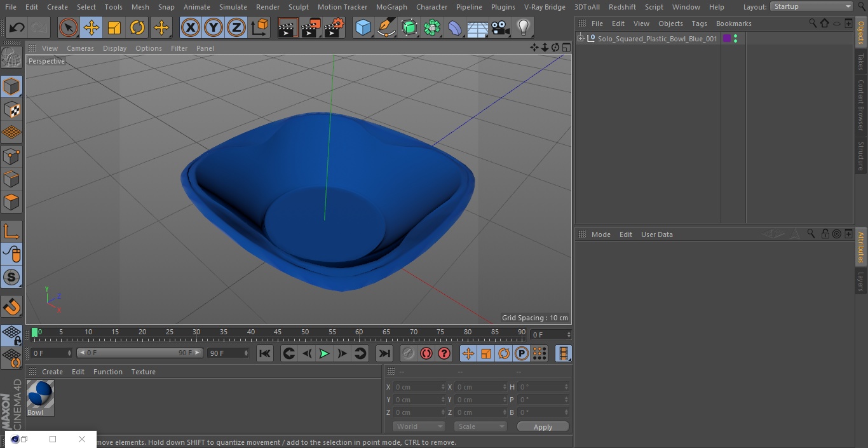Open the Layers side tab
This screenshot has width=868, height=448.
coord(861,282)
